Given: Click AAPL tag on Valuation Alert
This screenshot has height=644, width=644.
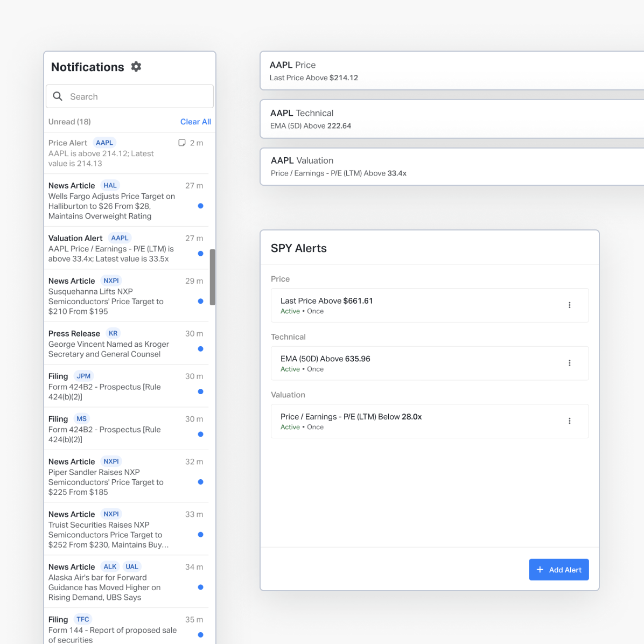Looking at the screenshot, I should click(120, 238).
